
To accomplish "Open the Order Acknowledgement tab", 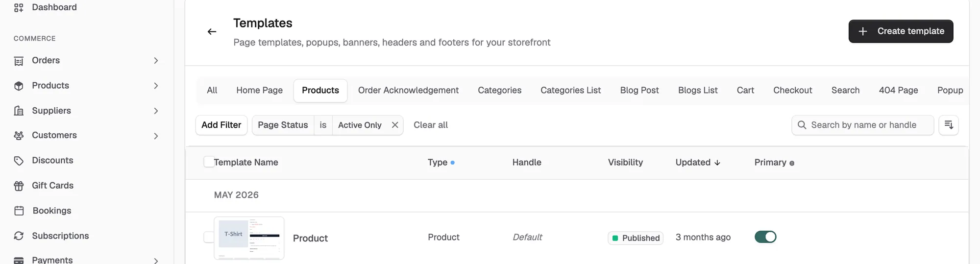I will [x=408, y=91].
